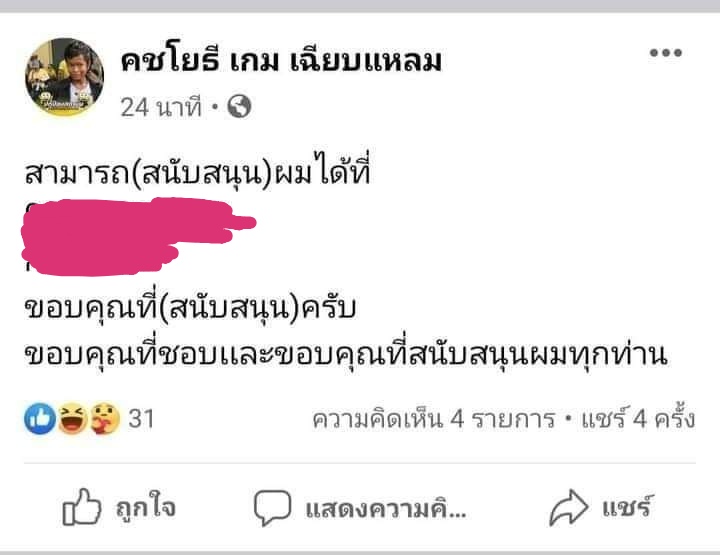The image size is (720, 555).
Task: Click the Haha laughing reaction icon
Action: [73, 419]
